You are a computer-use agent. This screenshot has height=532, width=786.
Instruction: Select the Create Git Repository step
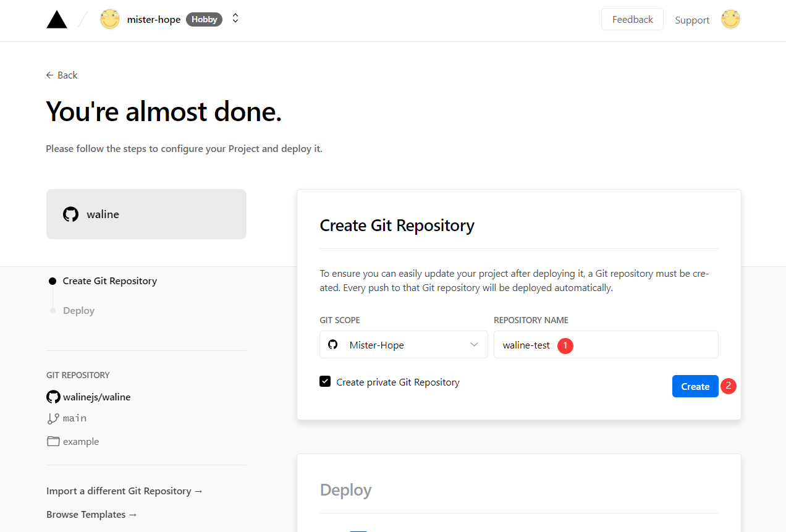tap(109, 281)
